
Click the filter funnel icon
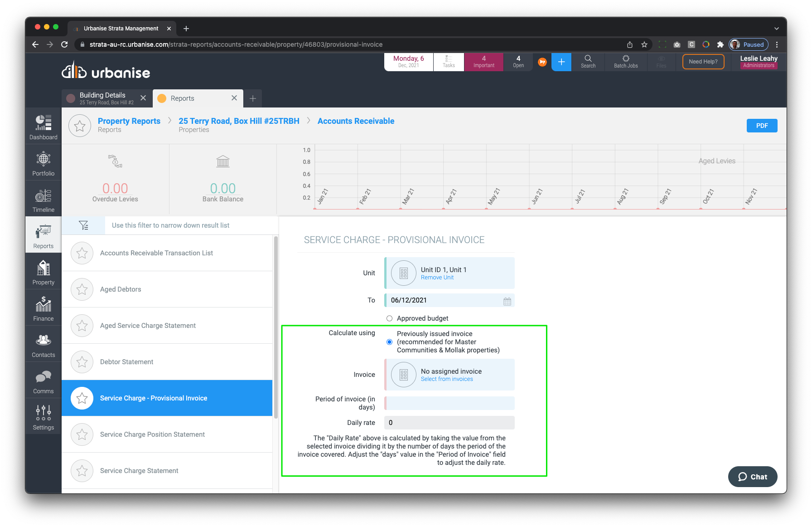[x=83, y=225]
